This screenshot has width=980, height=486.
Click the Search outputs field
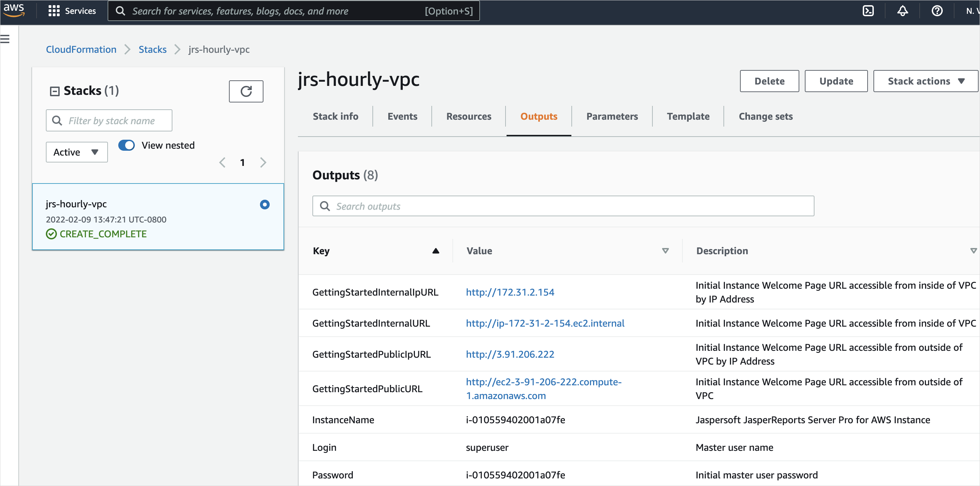point(563,206)
